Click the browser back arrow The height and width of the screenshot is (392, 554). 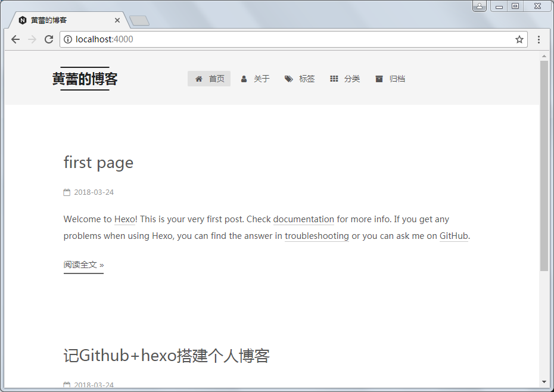[15, 39]
